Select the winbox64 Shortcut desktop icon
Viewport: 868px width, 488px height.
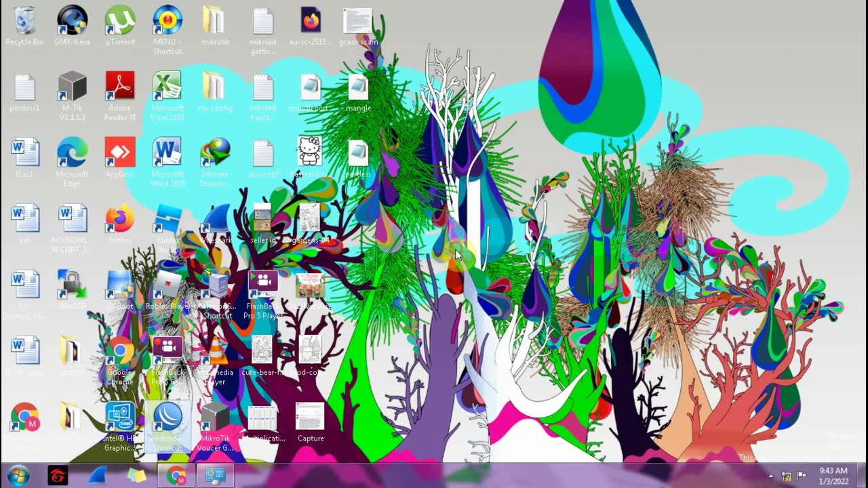[167, 427]
